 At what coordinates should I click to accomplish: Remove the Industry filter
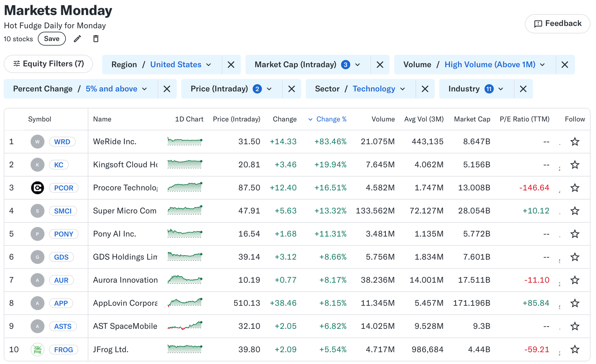[523, 89]
